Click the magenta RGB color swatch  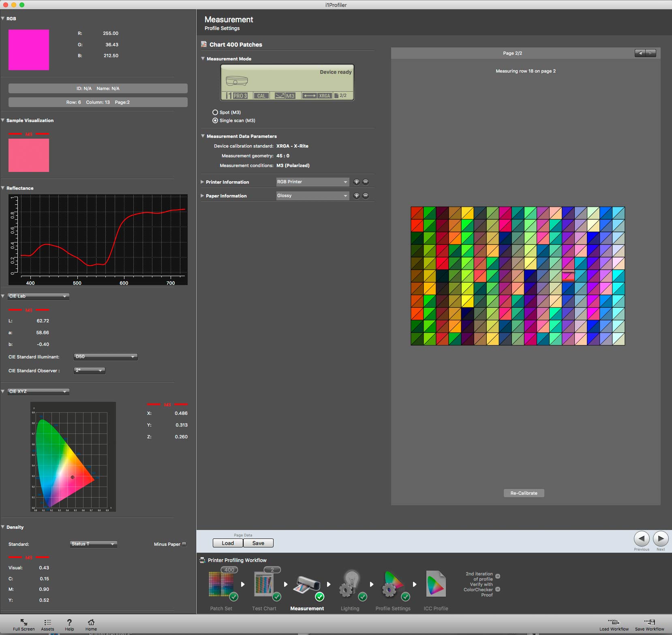29,50
